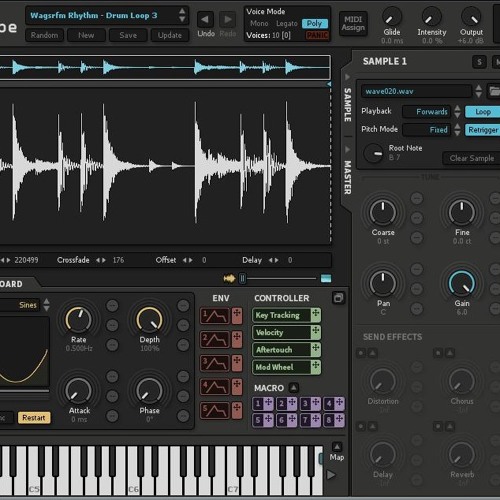Switch voice mode to Mono
The image size is (500, 500).
click(259, 23)
